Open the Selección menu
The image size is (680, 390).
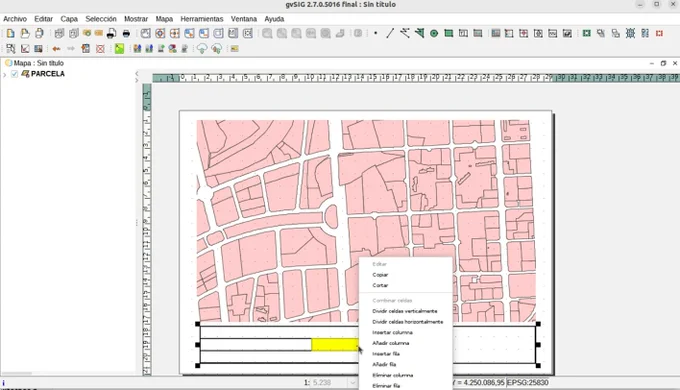coord(101,19)
